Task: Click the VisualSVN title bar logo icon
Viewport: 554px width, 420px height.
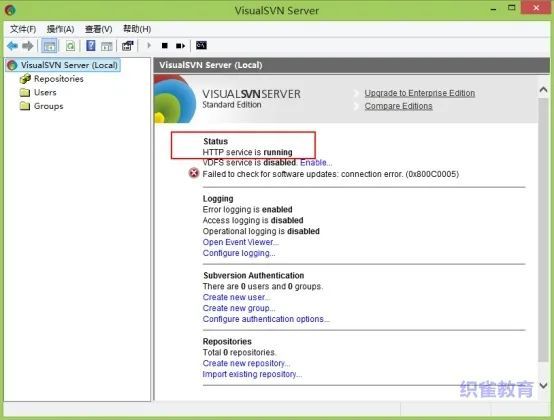Action: tap(10, 10)
